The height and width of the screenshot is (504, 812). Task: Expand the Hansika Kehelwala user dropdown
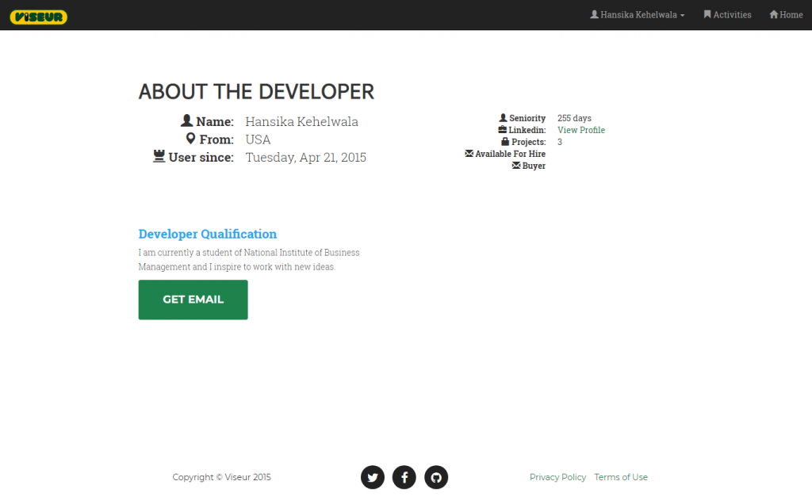pos(638,15)
